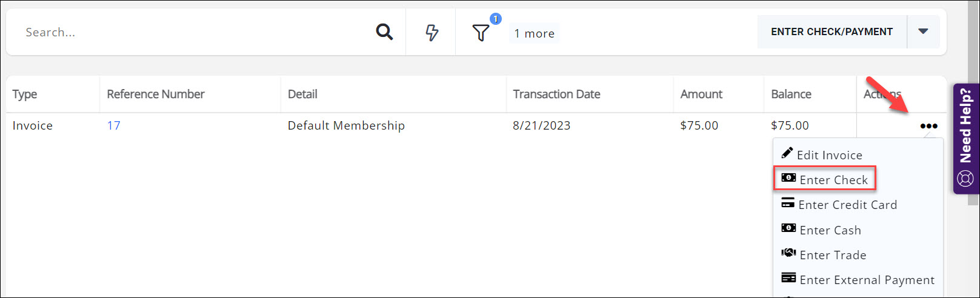Open quick actions lightning bolt icon

432,32
